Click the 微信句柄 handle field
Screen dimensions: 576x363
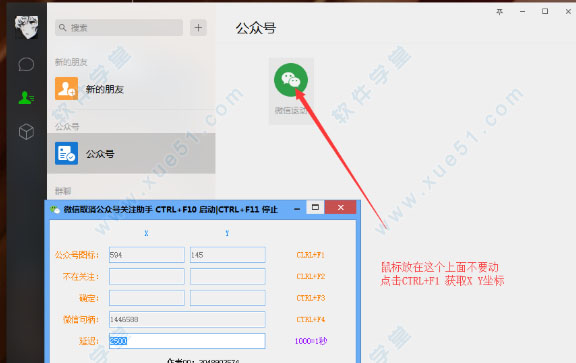[x=187, y=319]
